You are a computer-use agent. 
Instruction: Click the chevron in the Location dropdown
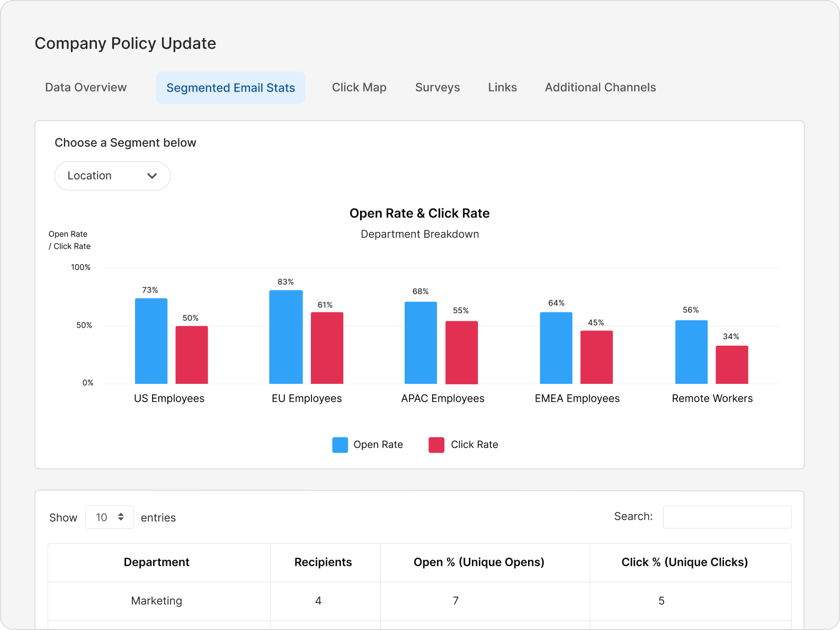tap(152, 176)
